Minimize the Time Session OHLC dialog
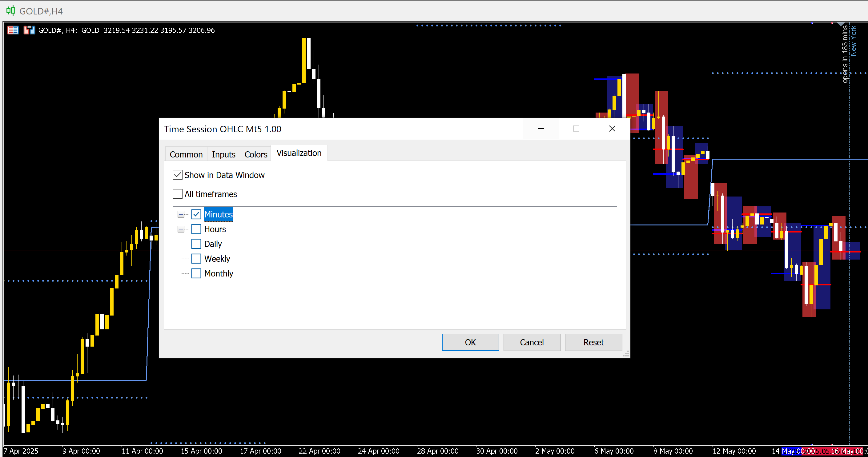This screenshot has height=457, width=868. (540, 129)
